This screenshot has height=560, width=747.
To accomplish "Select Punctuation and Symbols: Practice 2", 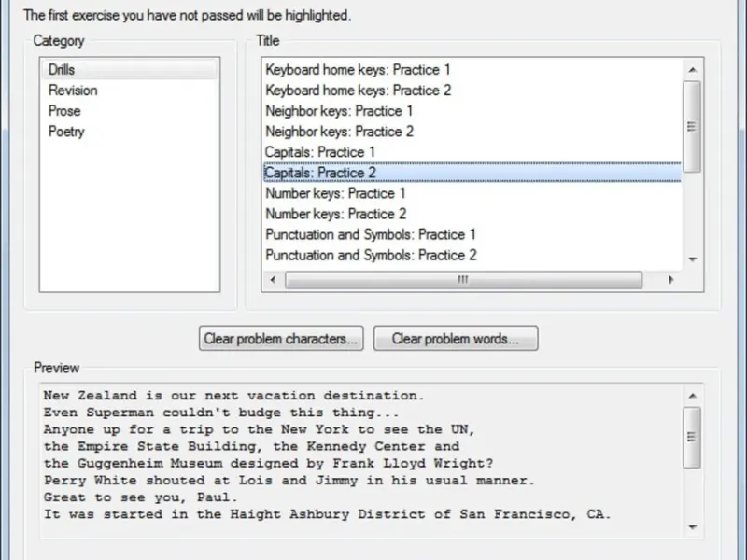I will pyautogui.click(x=371, y=255).
